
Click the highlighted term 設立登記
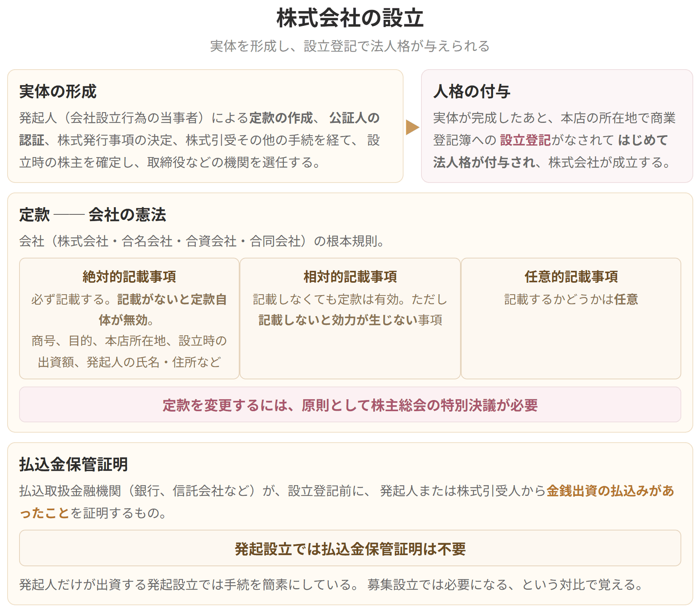[x=525, y=140]
